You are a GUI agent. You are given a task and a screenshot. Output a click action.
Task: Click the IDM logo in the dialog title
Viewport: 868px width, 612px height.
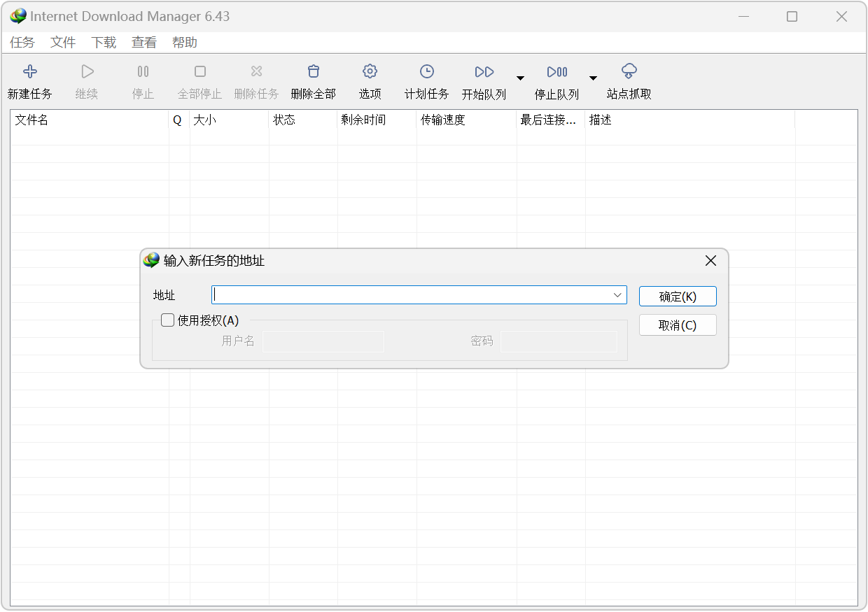click(151, 261)
